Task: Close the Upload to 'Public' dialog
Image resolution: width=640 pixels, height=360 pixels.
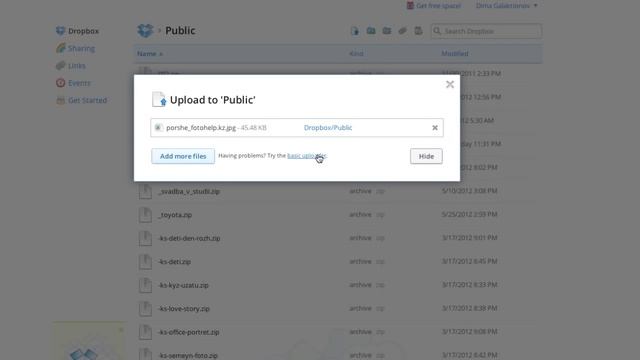Action: point(450,84)
